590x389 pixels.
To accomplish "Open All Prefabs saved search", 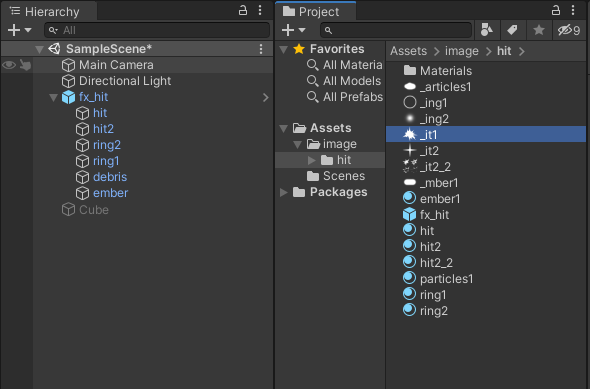I will (x=353, y=97).
